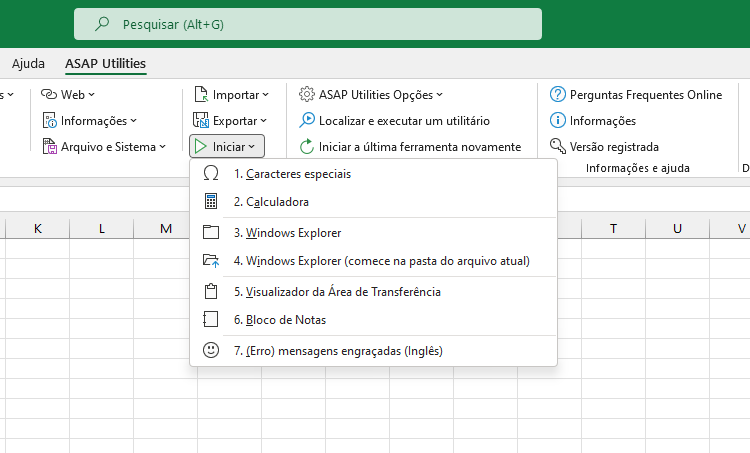Screen dimensions: 750x453
Task: Launch 6. Bloco de Notas entry
Action: [x=373, y=320]
